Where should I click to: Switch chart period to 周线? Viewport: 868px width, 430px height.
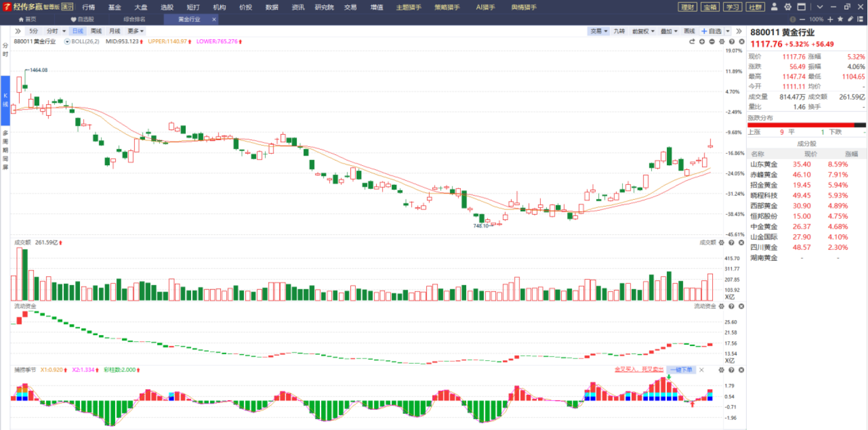96,31
